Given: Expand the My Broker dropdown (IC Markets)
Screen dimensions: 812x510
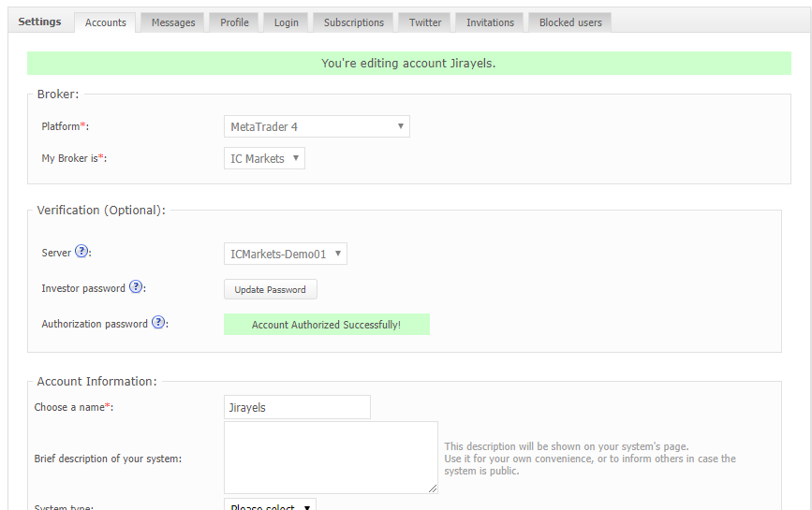Looking at the screenshot, I should coord(264,158).
